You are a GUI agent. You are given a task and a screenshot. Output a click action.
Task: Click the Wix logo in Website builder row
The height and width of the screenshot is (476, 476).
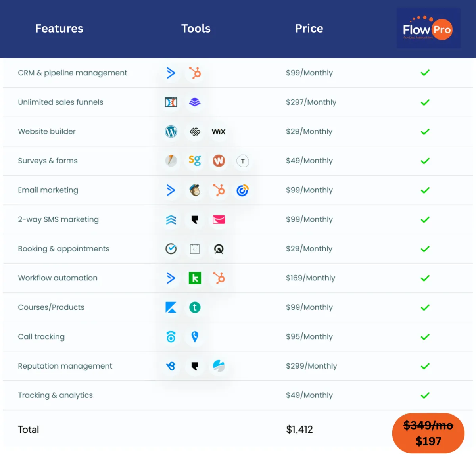click(219, 132)
